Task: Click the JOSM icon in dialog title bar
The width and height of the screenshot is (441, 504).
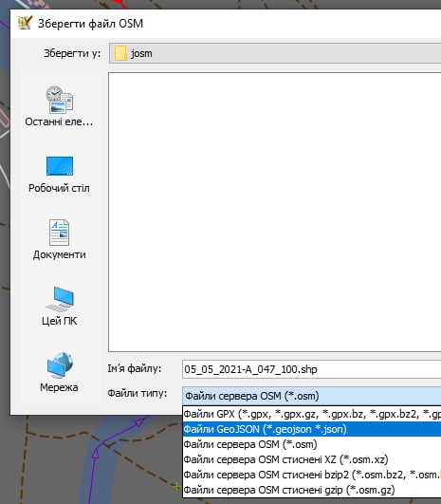Action: 25,23
